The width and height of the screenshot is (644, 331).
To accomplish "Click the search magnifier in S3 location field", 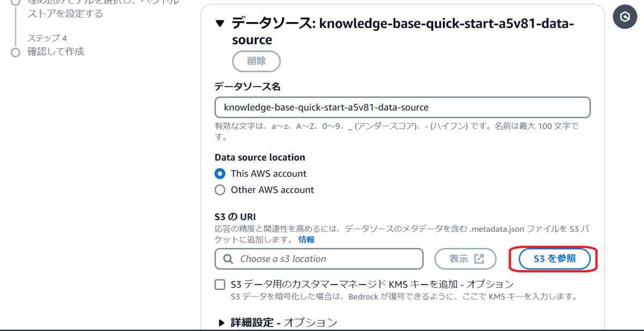I will click(228, 259).
